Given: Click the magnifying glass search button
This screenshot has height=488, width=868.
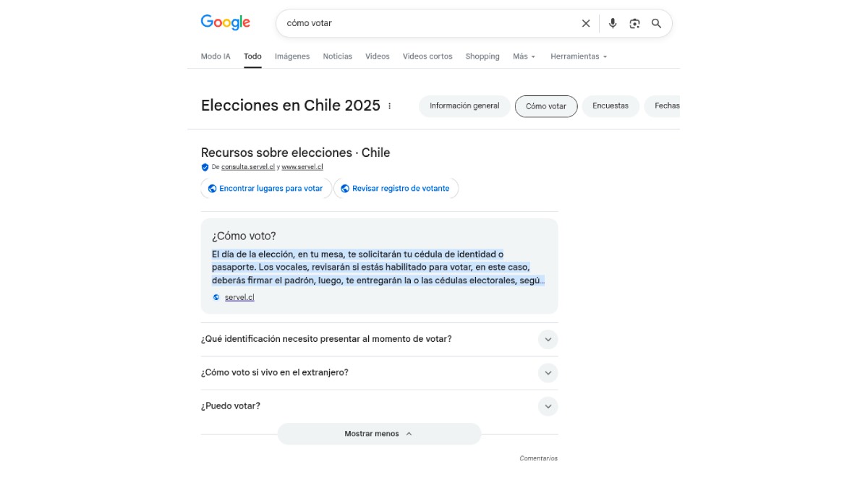Looking at the screenshot, I should coord(657,23).
